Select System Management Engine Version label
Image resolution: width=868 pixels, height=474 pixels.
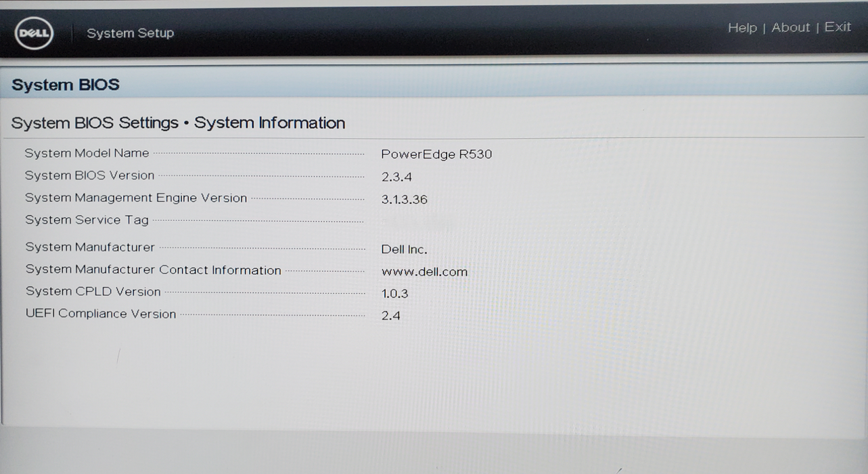pos(136,198)
